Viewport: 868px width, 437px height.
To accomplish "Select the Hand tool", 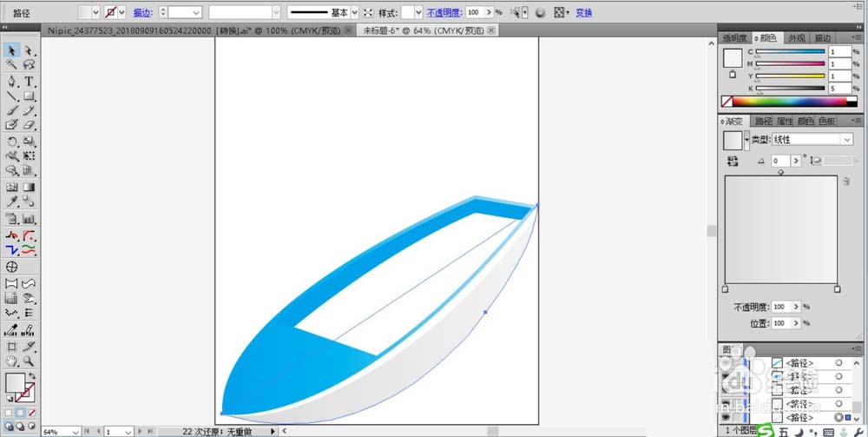I will (x=11, y=361).
